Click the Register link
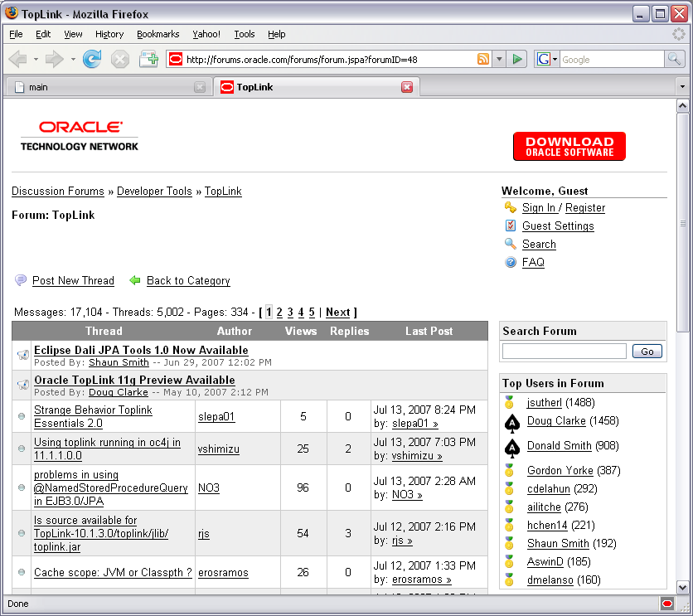The width and height of the screenshot is (693, 616). 585,207
